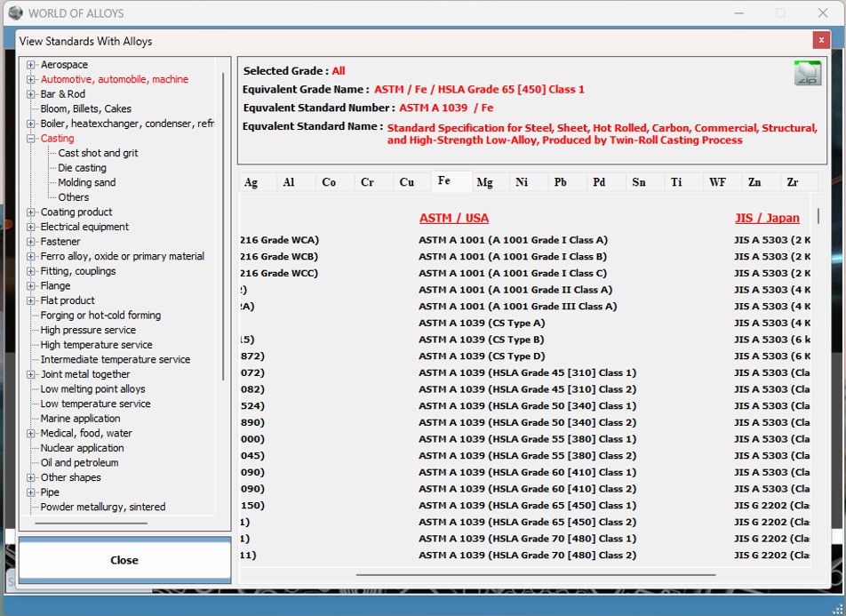The height and width of the screenshot is (616, 846).
Task: Click the Close button
Action: pos(124,560)
